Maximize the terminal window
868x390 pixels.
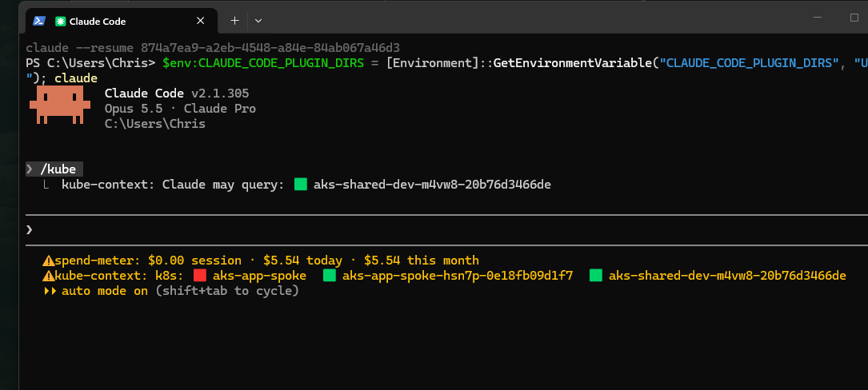[x=854, y=18]
